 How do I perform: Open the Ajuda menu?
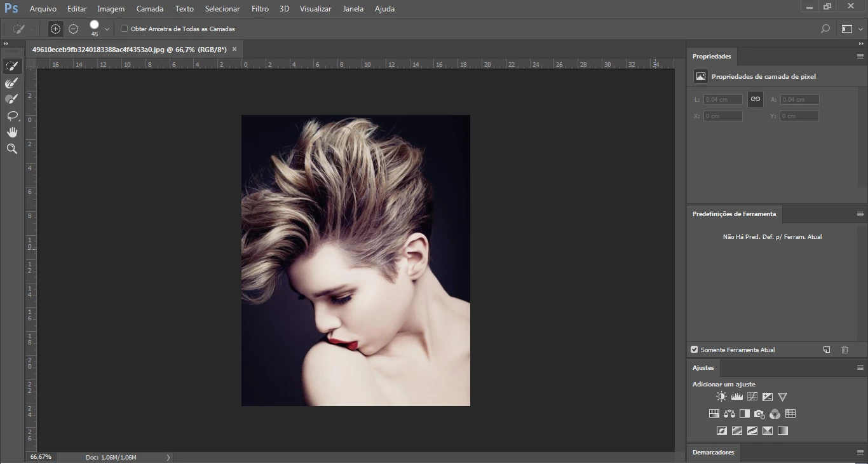click(384, 9)
